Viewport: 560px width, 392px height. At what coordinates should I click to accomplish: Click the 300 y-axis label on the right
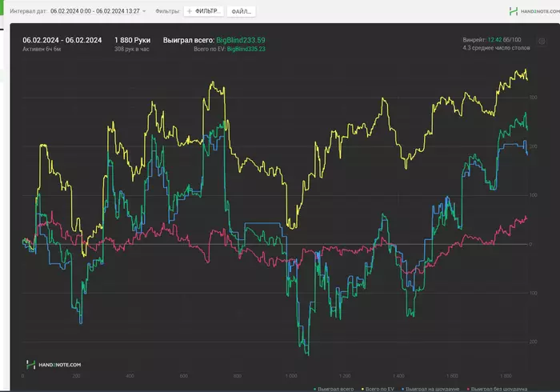[x=533, y=97]
